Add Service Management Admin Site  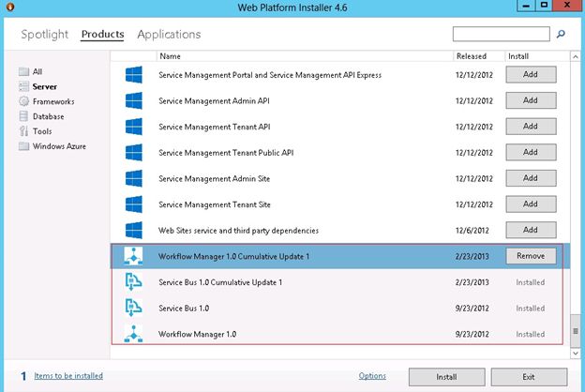point(531,178)
